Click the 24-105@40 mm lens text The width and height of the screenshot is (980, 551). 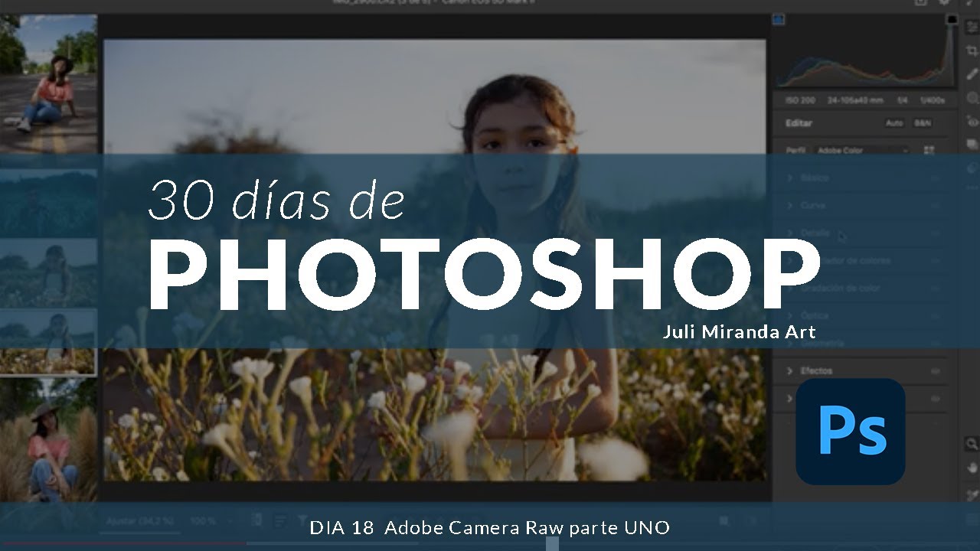point(857,100)
